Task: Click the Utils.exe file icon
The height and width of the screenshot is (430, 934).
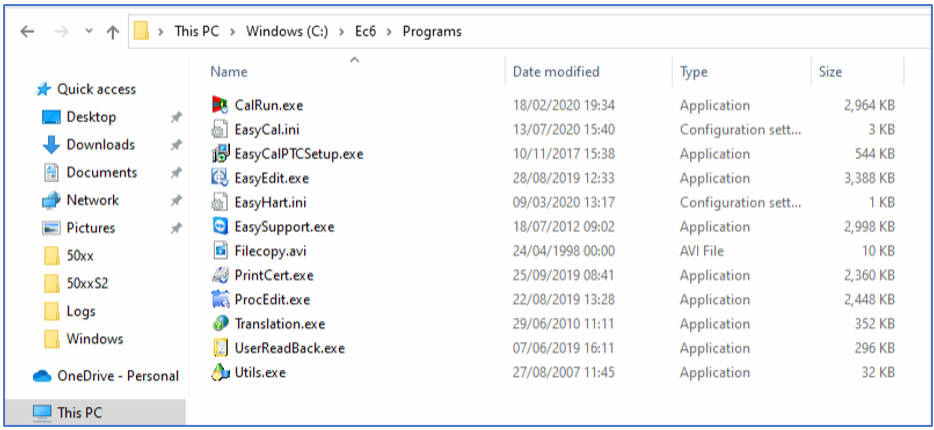Action: pos(221,372)
